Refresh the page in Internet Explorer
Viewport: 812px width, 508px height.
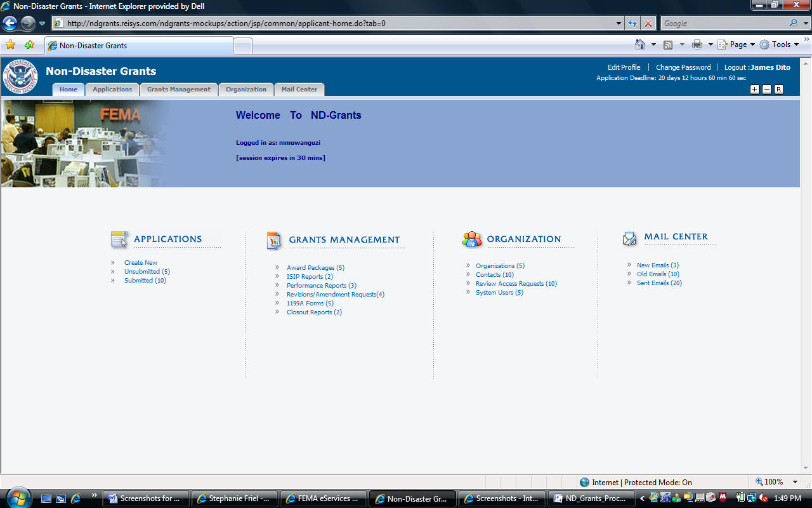point(632,23)
